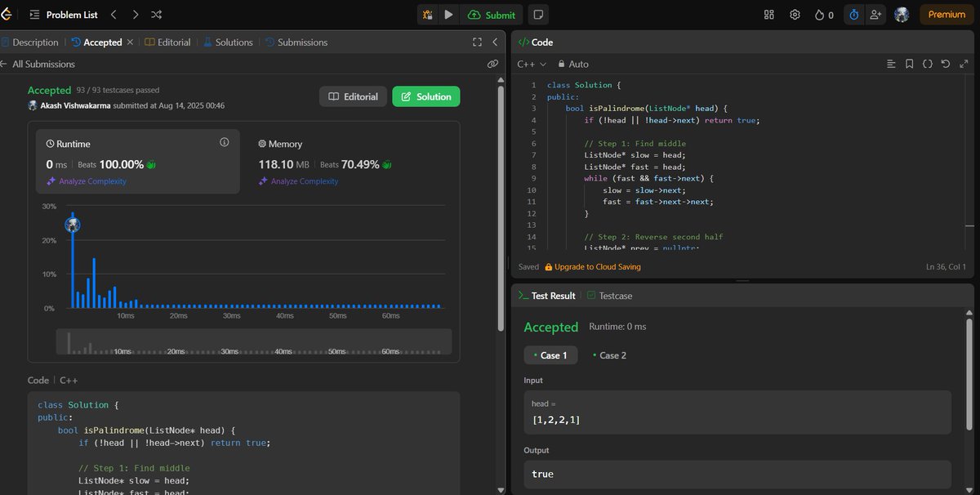
Task: Switch to the Testcase tab
Action: click(609, 296)
